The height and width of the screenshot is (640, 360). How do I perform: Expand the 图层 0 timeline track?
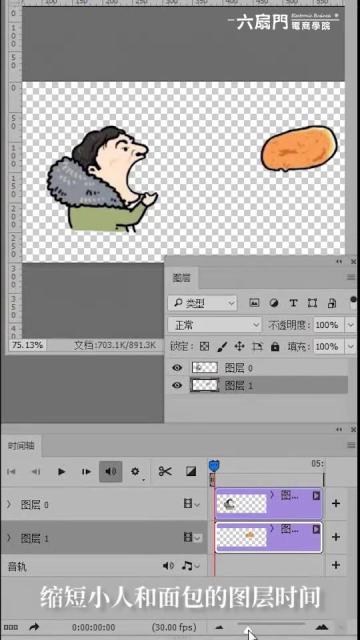coord(9,504)
